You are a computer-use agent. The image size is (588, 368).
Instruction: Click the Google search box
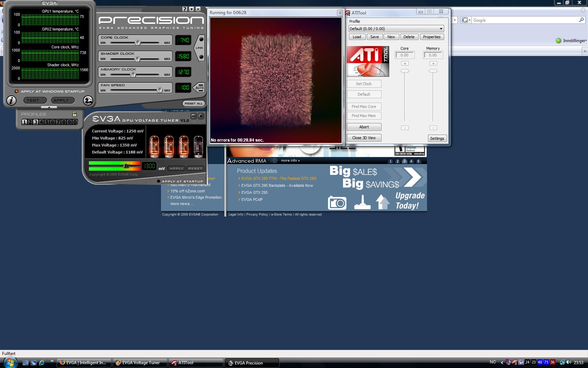point(524,20)
